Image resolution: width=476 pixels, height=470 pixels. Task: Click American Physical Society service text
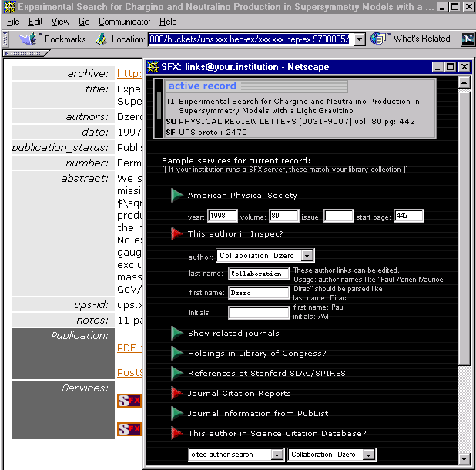click(x=243, y=195)
